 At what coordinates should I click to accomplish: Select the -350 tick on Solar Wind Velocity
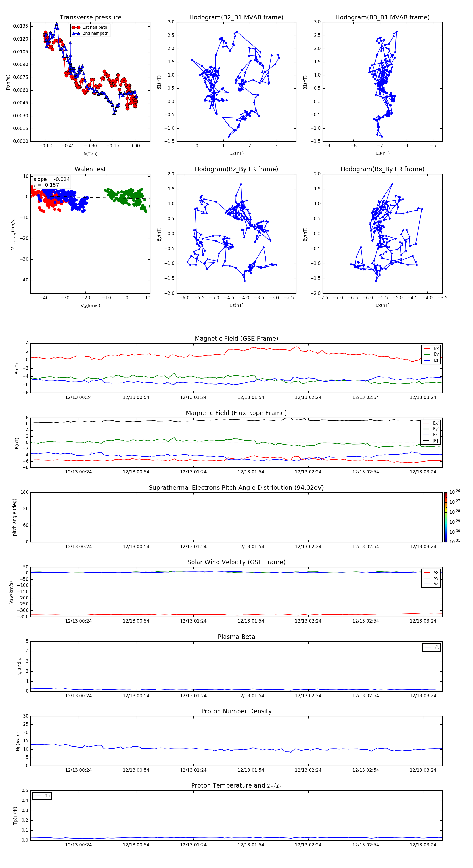click(23, 617)
